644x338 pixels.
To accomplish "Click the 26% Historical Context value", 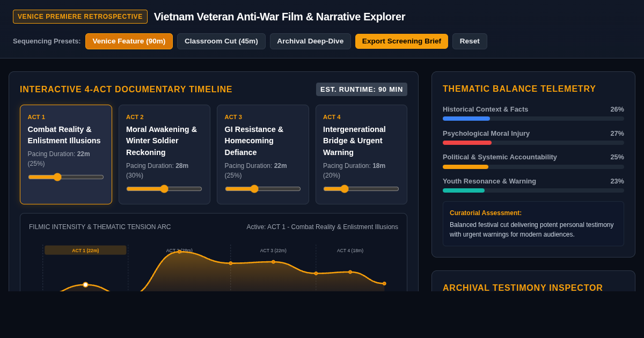I will 617,109.
